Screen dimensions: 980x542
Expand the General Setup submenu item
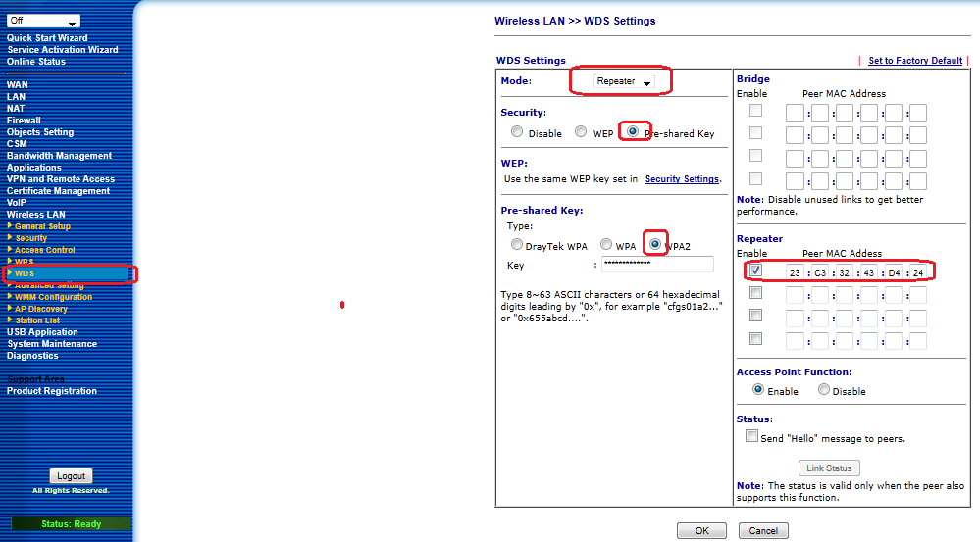[x=42, y=226]
